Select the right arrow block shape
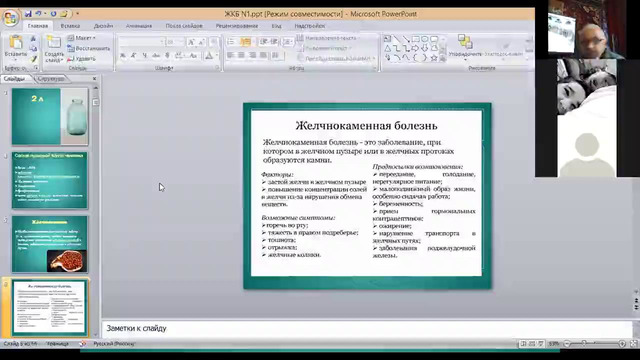 416,49
